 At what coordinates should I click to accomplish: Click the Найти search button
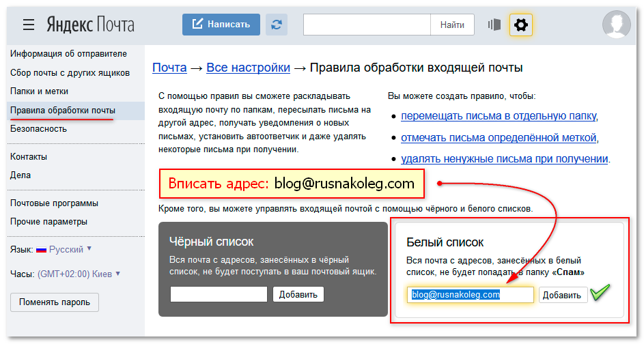452,25
